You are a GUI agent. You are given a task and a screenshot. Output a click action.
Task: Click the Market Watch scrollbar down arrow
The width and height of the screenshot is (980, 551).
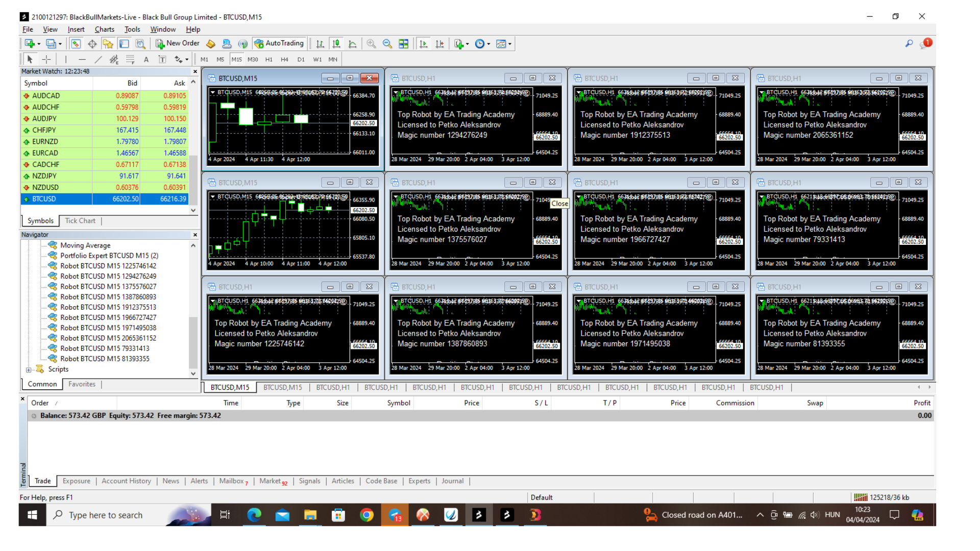(193, 210)
